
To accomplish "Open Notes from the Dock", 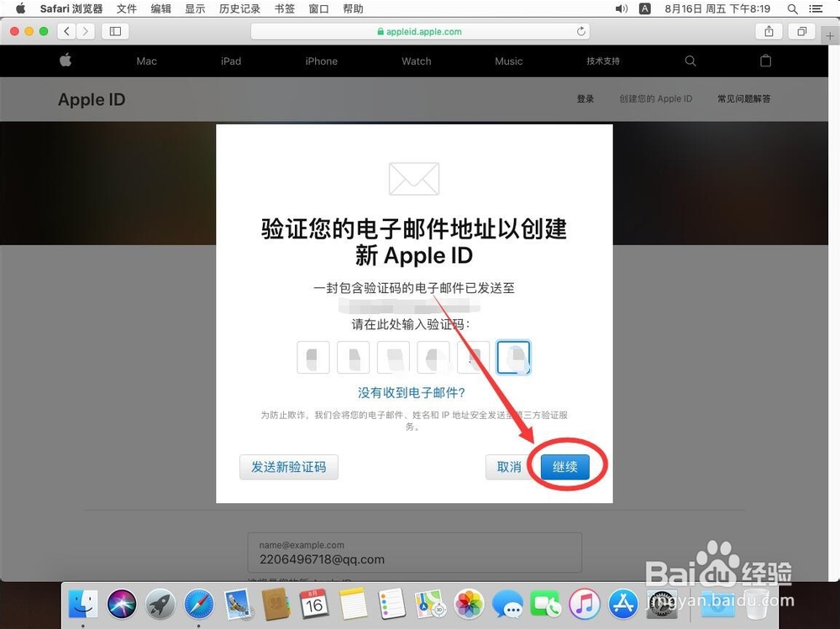I will 353,605.
